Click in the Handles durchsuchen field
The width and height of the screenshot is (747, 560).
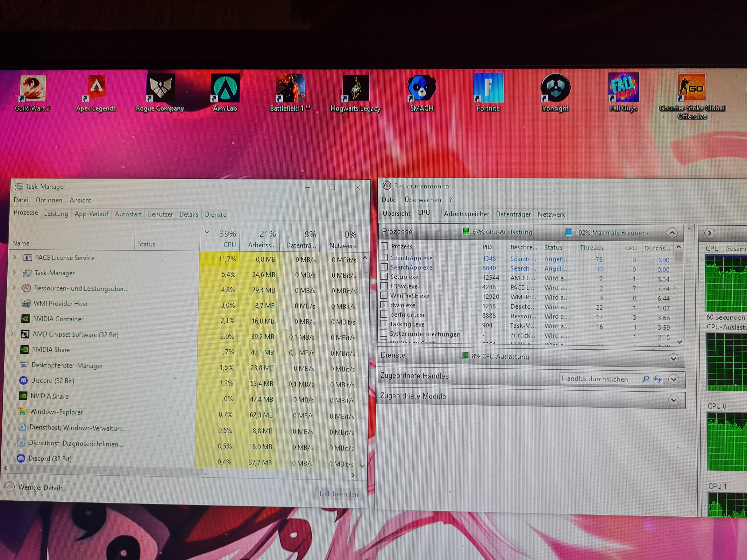598,379
